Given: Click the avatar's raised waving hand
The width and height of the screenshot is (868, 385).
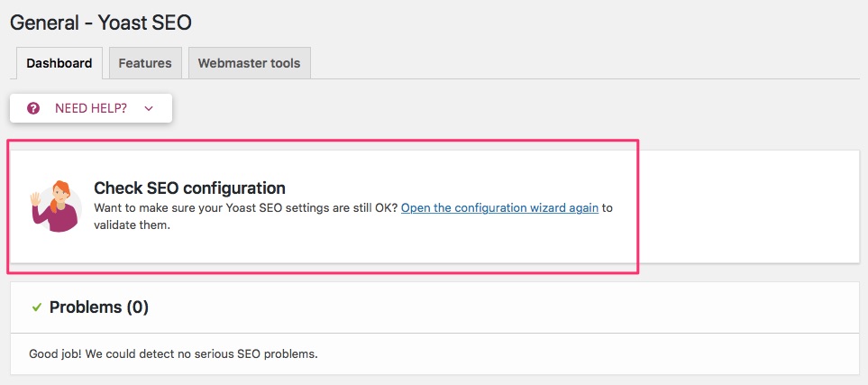Looking at the screenshot, I should pyautogui.click(x=35, y=199).
